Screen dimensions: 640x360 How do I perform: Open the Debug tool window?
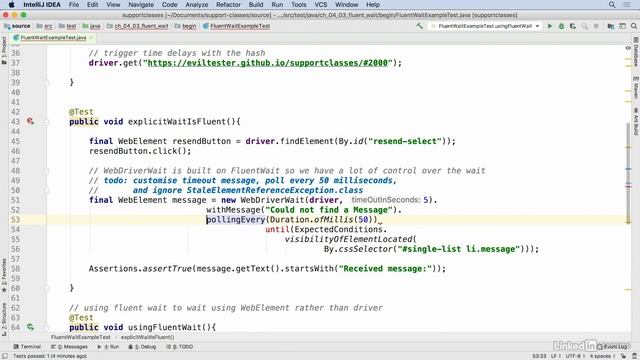pos(142,347)
